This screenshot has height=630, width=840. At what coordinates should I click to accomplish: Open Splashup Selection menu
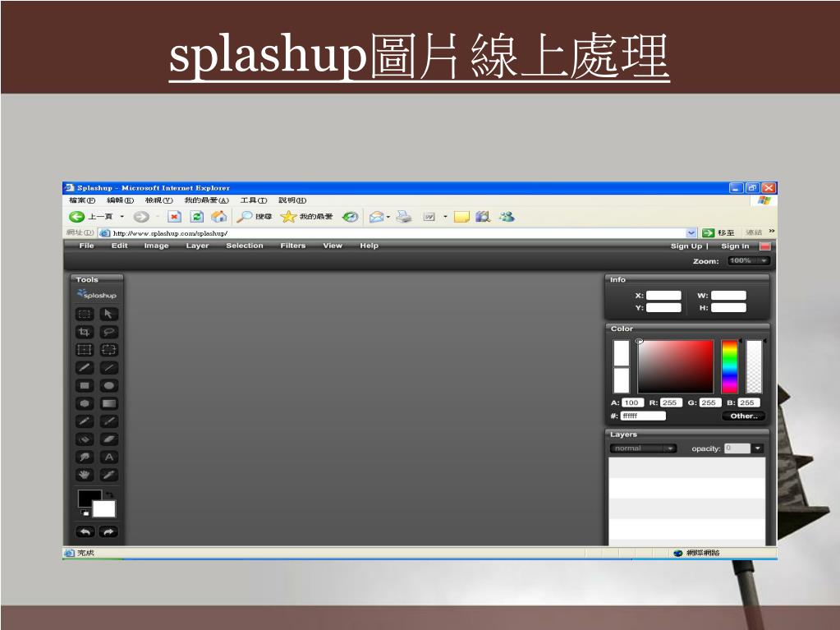coord(245,246)
